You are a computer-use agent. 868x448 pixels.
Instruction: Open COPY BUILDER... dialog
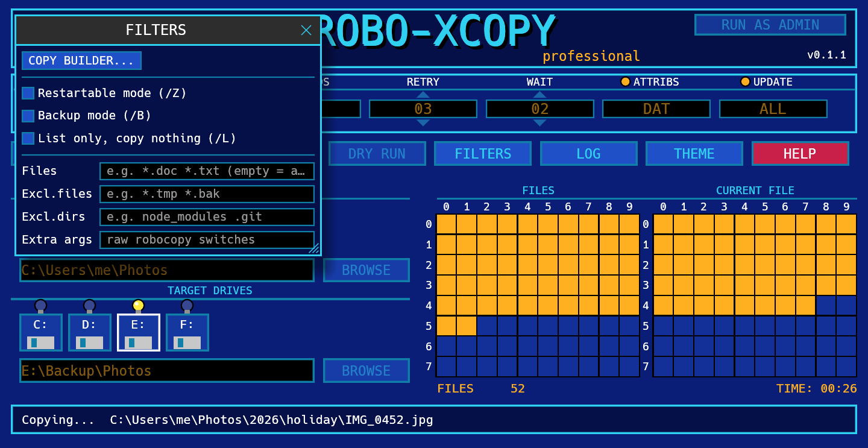81,61
